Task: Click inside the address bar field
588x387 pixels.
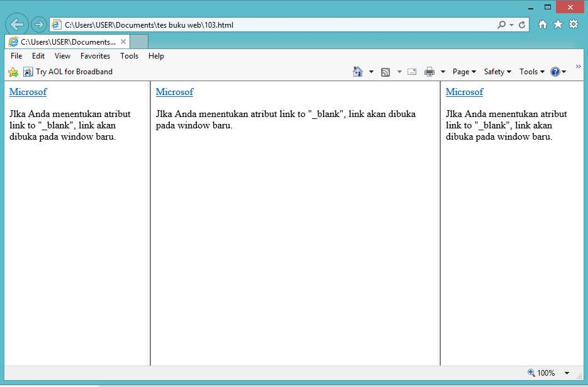Action: click(x=252, y=24)
